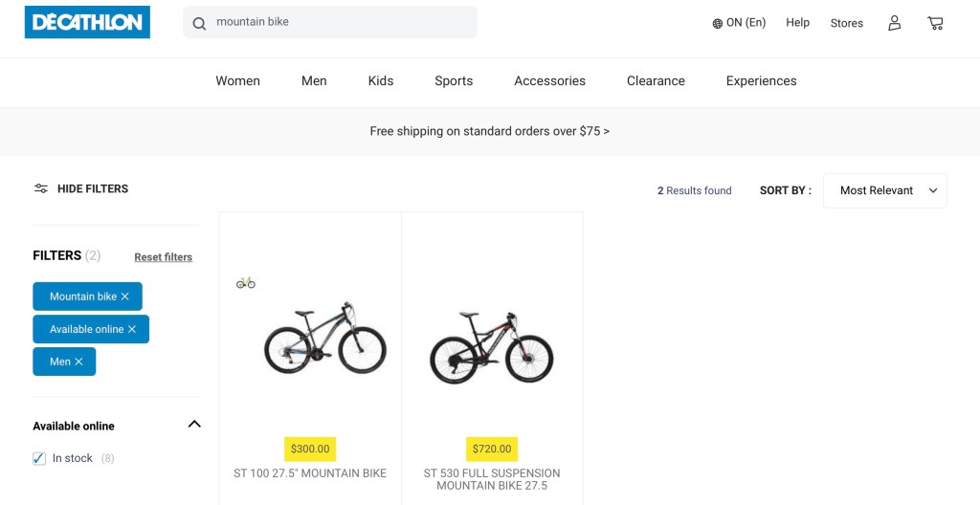This screenshot has height=505, width=980.
Task: Open the Sports menu
Action: click(x=454, y=81)
